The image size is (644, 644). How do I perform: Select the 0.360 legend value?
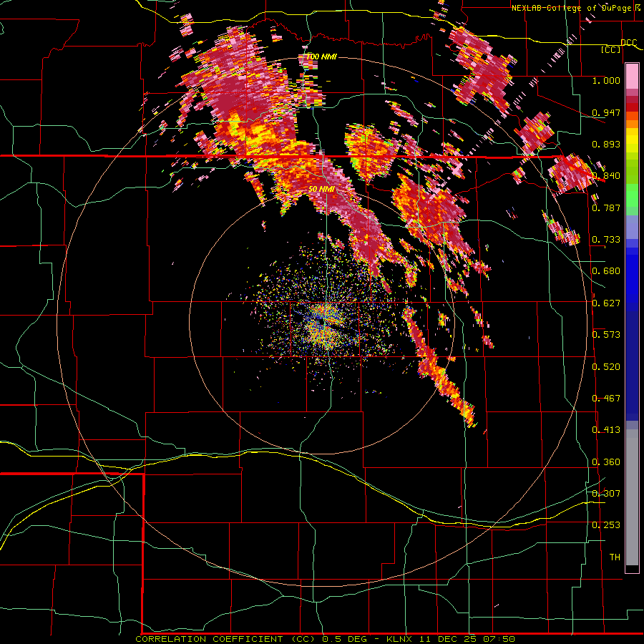point(606,462)
